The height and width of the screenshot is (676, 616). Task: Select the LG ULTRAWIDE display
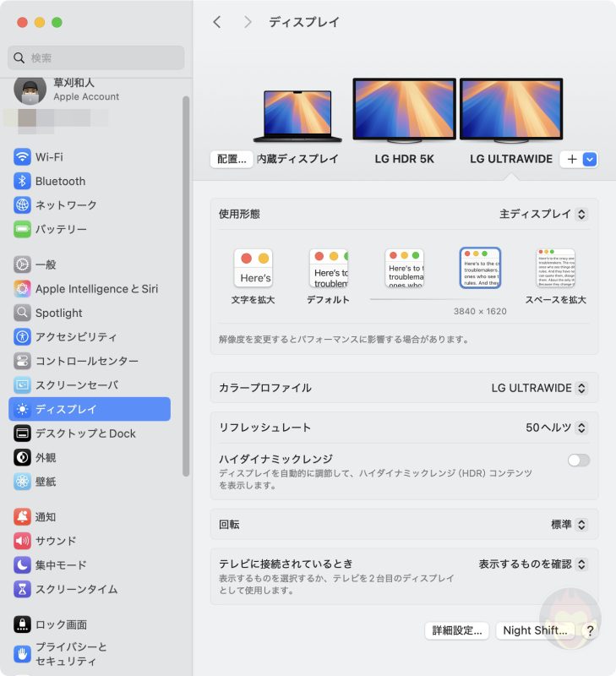[511, 111]
